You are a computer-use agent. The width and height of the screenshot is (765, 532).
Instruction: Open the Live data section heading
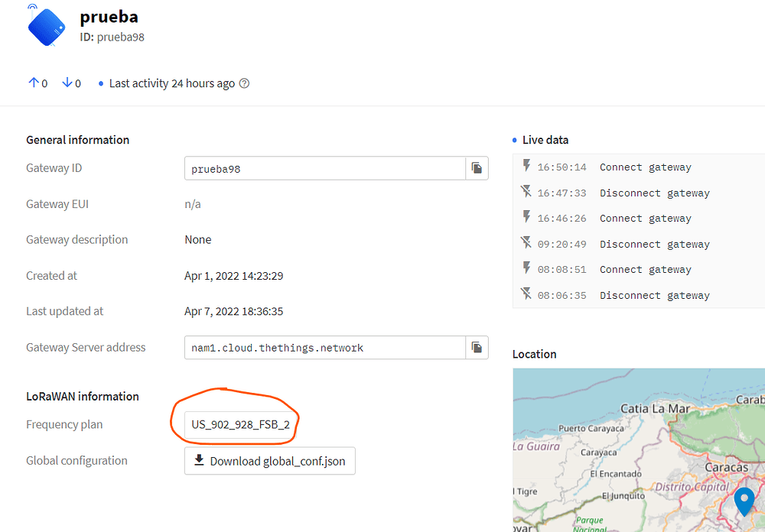545,140
